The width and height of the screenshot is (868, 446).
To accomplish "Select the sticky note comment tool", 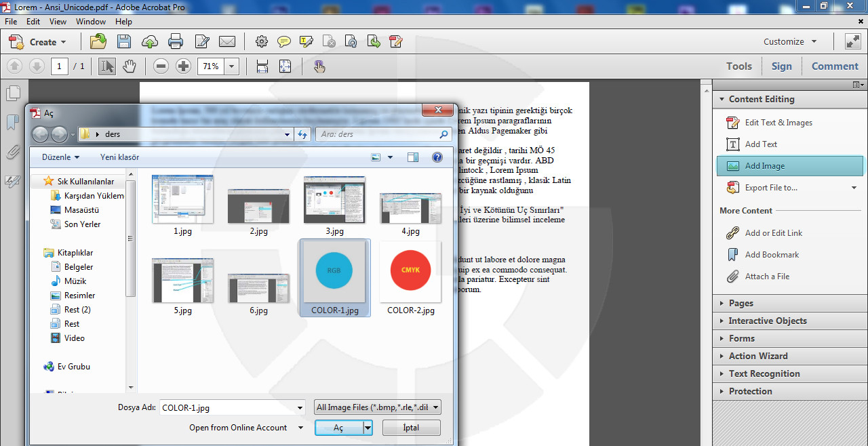I will coord(284,42).
